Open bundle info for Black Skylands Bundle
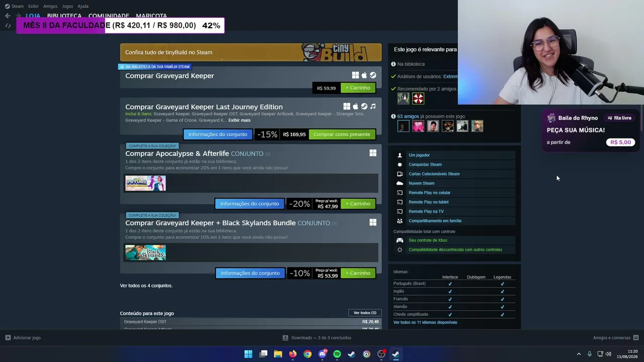This screenshot has height=362, width=644. pyautogui.click(x=250, y=273)
